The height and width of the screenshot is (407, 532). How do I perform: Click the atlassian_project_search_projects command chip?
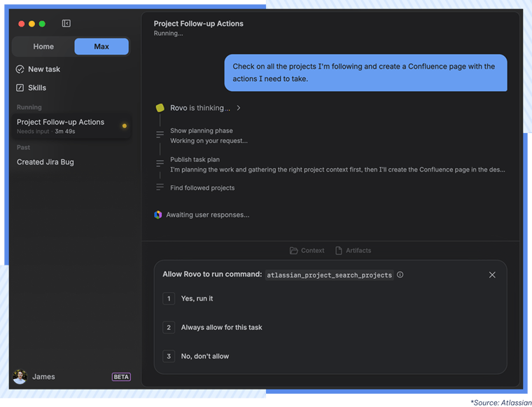pyautogui.click(x=329, y=275)
